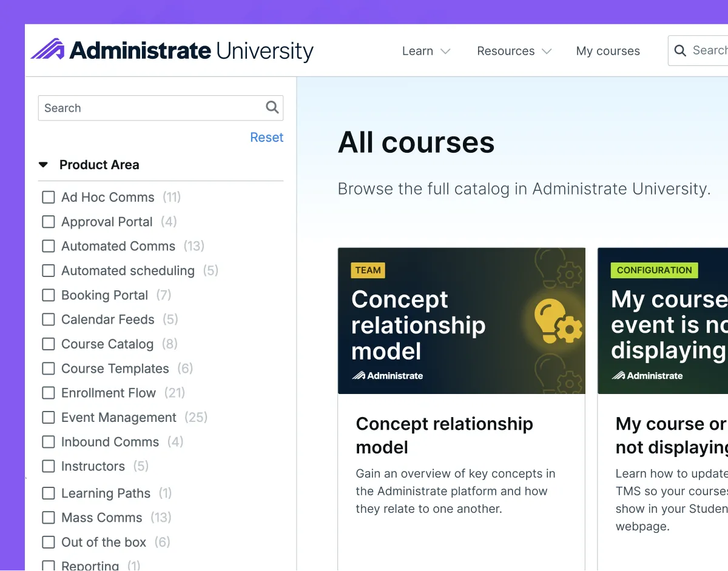Screen dimensions: 728x571
Task: Click the CONFIGURATION tag on course card
Action: (x=655, y=270)
